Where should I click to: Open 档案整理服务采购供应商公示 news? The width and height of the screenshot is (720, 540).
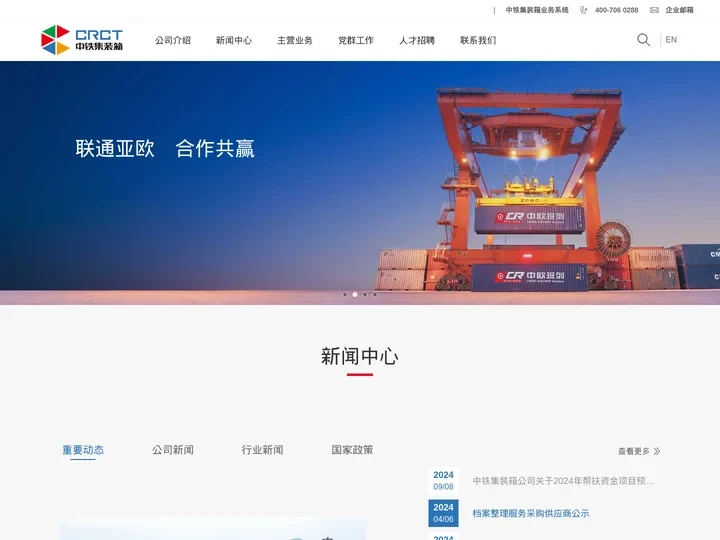point(531,513)
